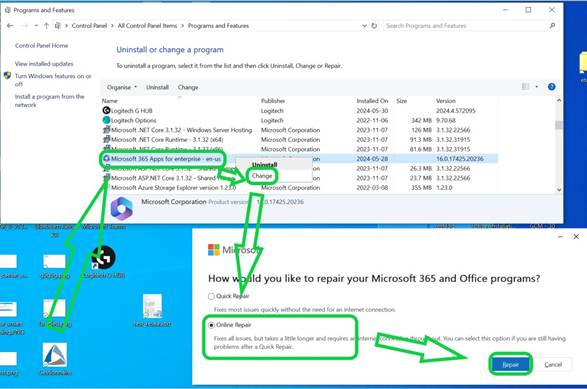
Task: Sort list by Publisher column header
Action: 273,101
